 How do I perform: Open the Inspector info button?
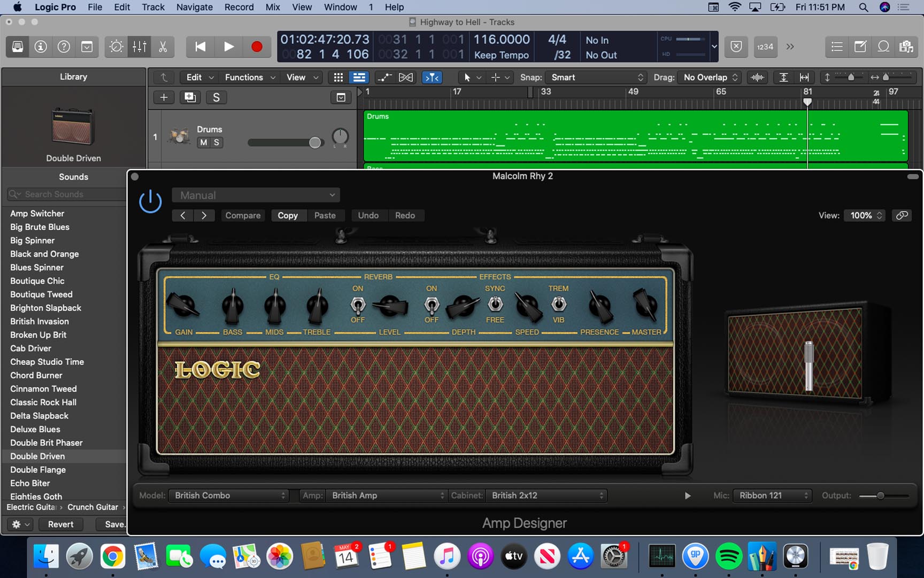[41, 47]
